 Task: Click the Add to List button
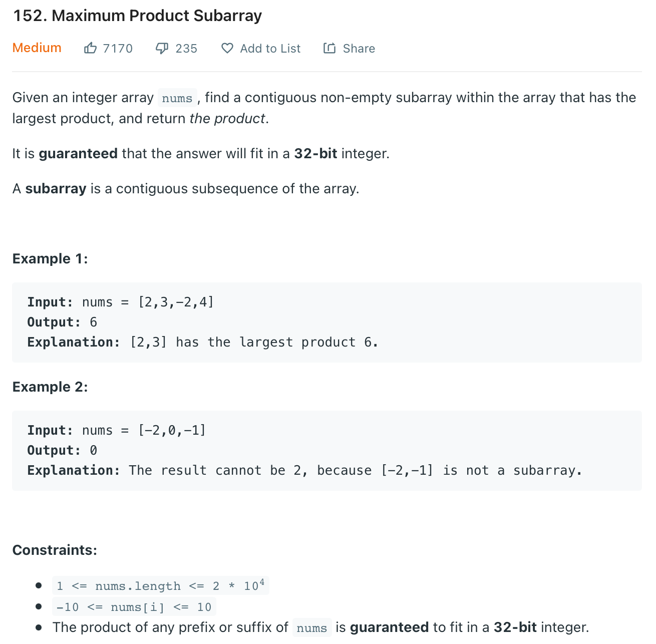(x=260, y=48)
